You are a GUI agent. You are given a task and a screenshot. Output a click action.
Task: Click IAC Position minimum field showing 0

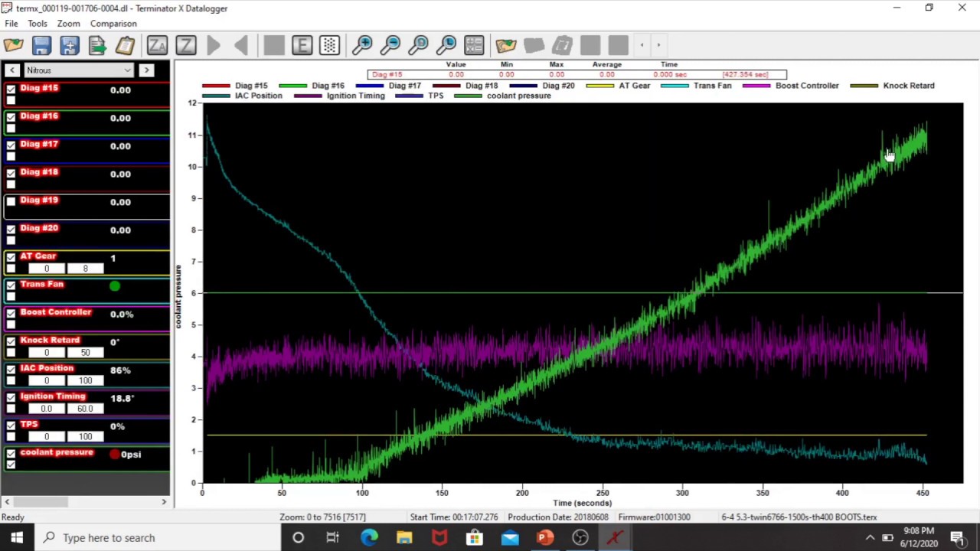46,380
